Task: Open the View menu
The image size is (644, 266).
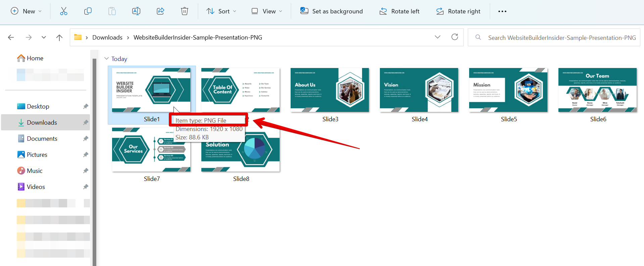Action: [x=267, y=11]
